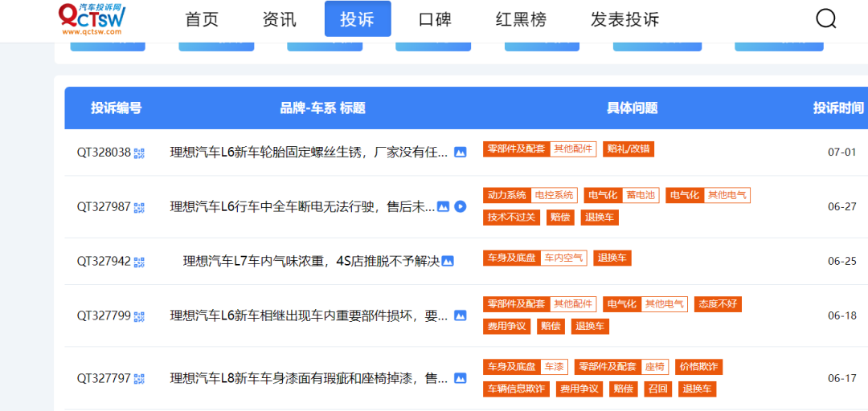Screen dimensions: 868x411
Task: Open complaint 理想汽车L6新车轮胎固定螺丝生锈
Action: click(309, 153)
